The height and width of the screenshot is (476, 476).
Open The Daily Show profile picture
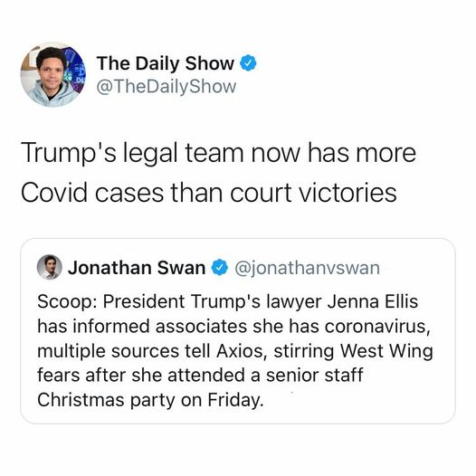[53, 74]
